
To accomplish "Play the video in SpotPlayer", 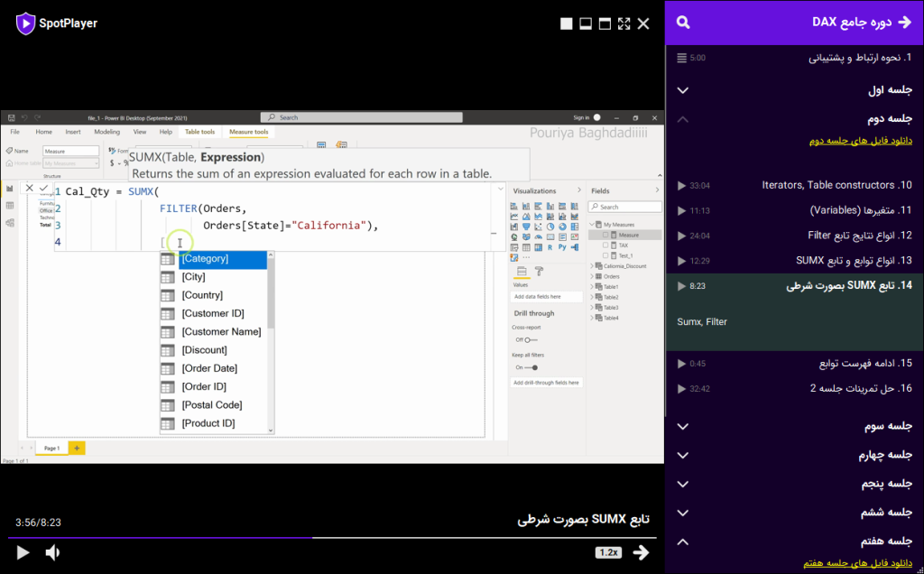I will coord(23,552).
